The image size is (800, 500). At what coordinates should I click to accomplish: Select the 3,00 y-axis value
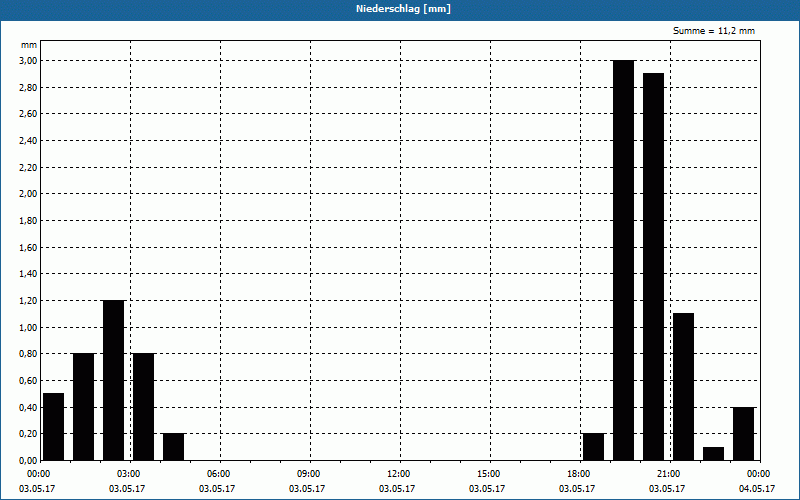pos(28,61)
